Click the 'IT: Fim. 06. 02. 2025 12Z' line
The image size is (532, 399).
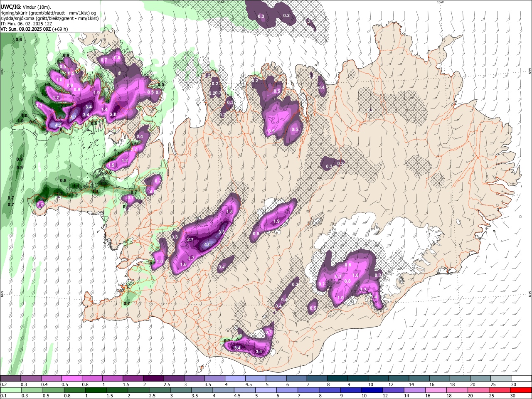26,24
